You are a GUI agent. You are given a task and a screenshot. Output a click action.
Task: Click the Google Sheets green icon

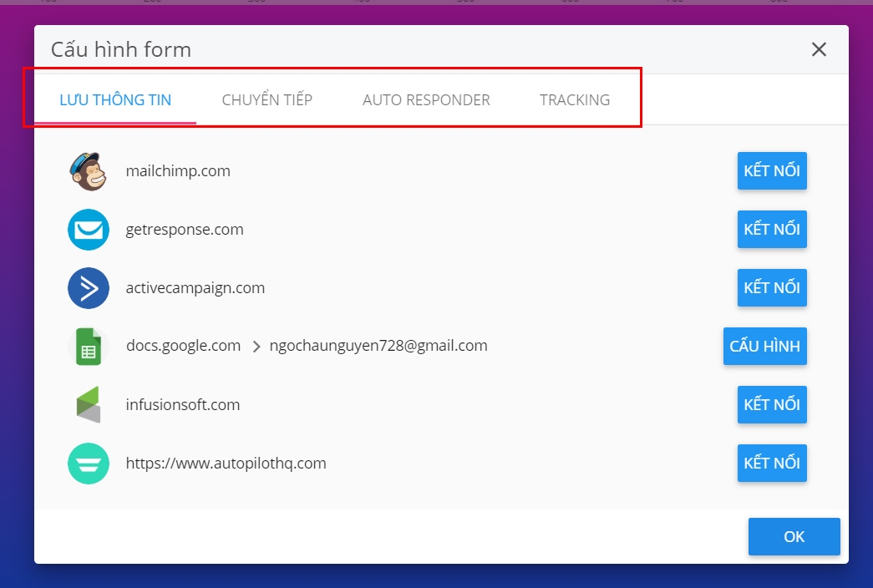click(89, 347)
